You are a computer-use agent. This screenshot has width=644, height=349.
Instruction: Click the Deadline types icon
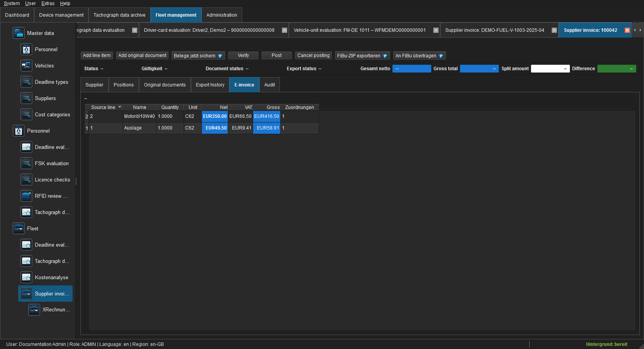tap(26, 82)
